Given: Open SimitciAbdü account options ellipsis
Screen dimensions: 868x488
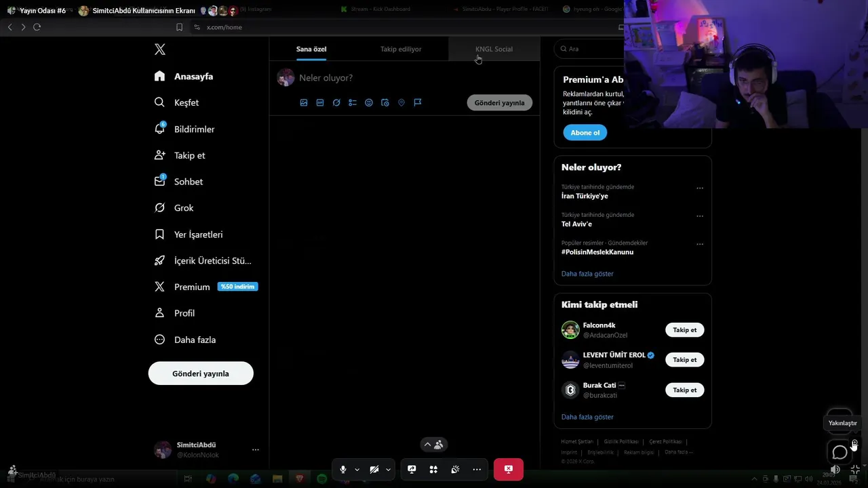Looking at the screenshot, I should (256, 449).
